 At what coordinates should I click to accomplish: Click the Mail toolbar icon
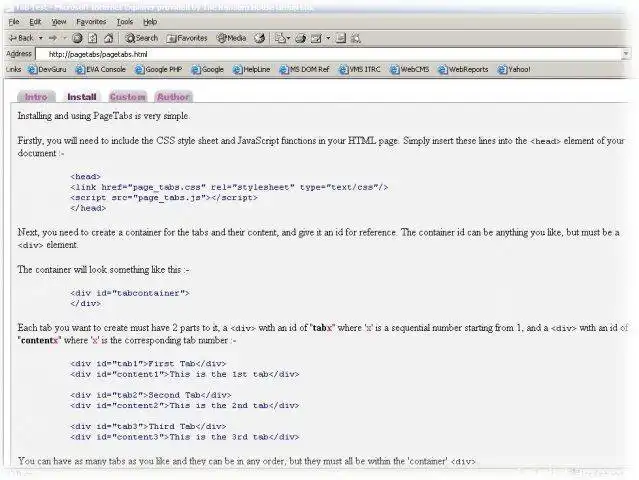pos(282,38)
